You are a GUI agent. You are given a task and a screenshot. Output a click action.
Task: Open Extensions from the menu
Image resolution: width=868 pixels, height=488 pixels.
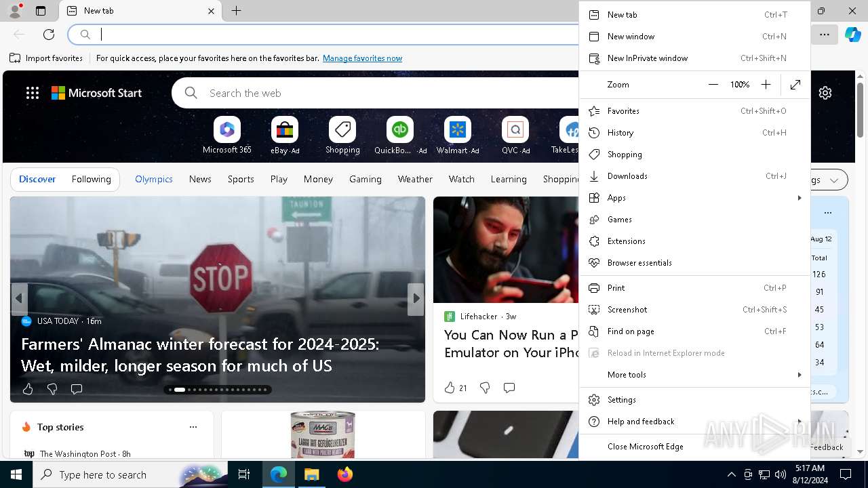tap(694, 241)
